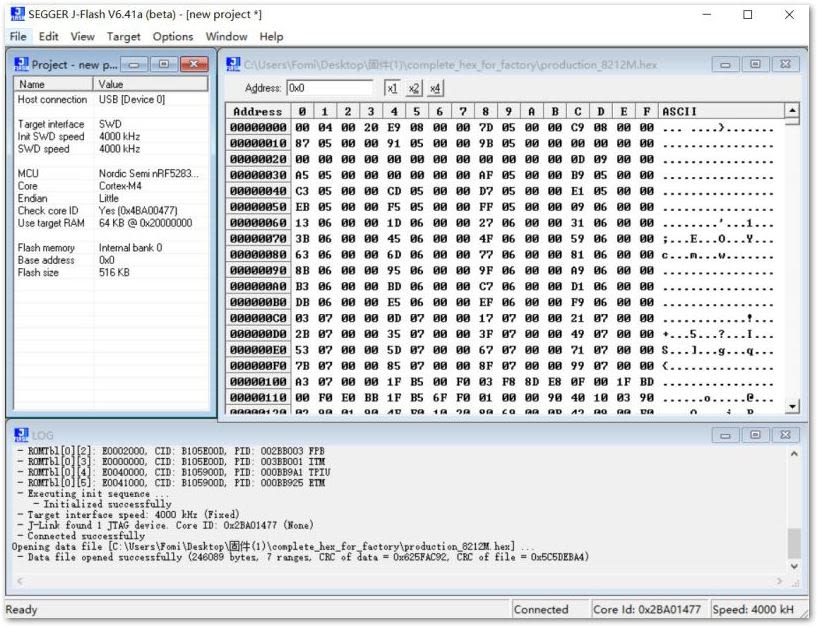Close the Project panel with red X
The image size is (818, 627).
click(194, 64)
